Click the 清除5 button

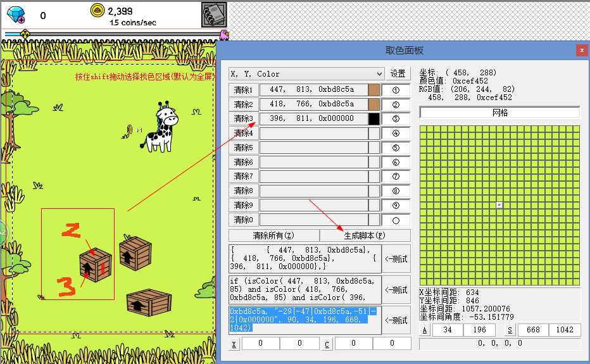(244, 147)
